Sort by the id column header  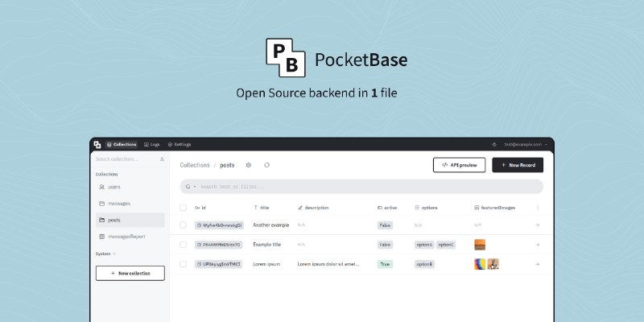200,208
